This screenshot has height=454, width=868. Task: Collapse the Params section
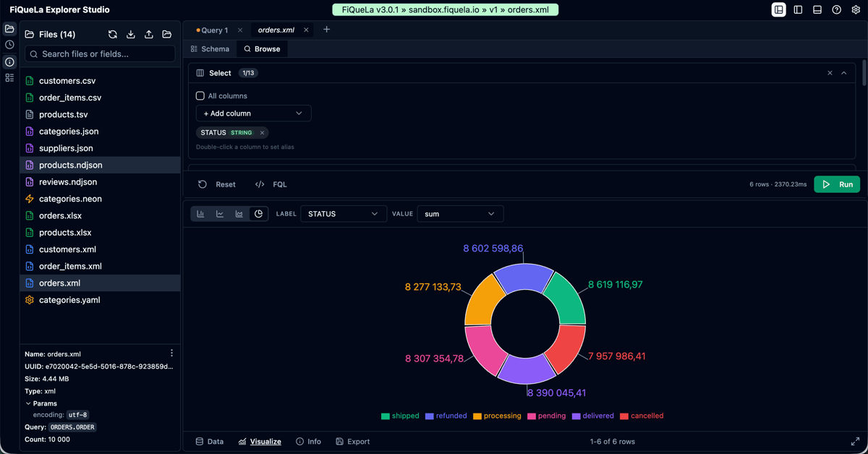41,403
